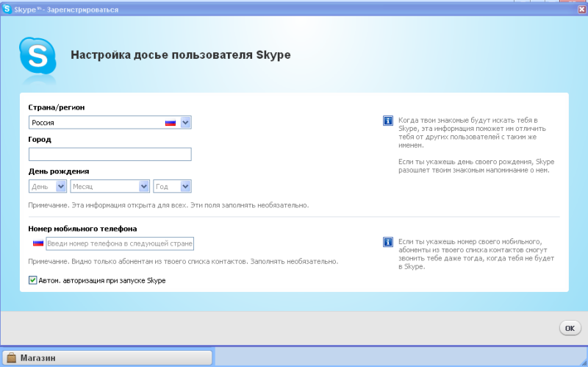Click the note about information open to everyone
This screenshot has height=367, width=588.
pyautogui.click(x=168, y=205)
